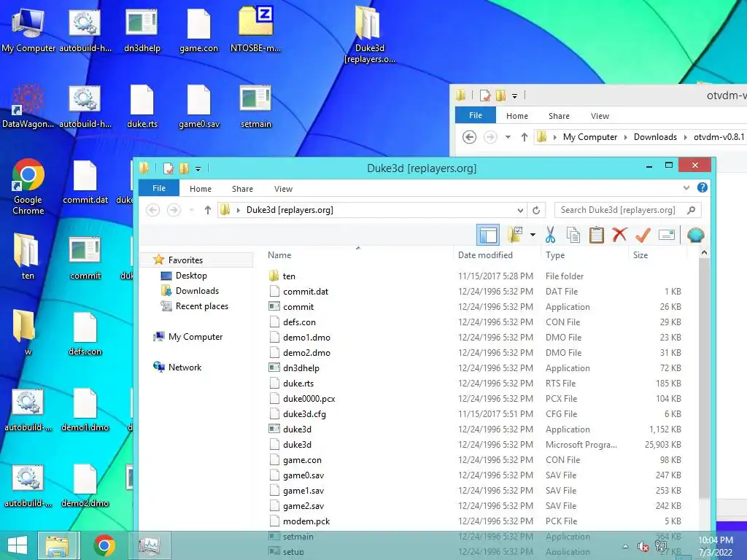Select the My Computer desktop icon
Viewport: 747px width, 560px height.
(x=28, y=30)
